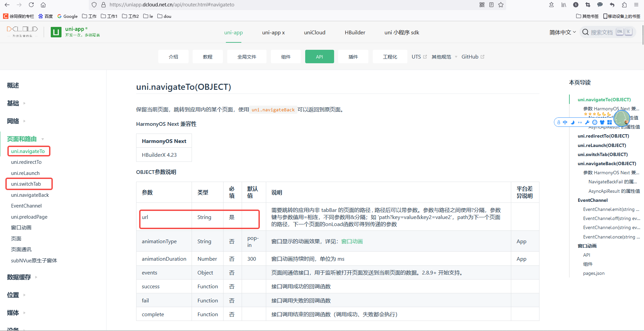The width and height of the screenshot is (644, 331).
Task: Expand the 网络 sidebar section
Action: click(x=16, y=121)
